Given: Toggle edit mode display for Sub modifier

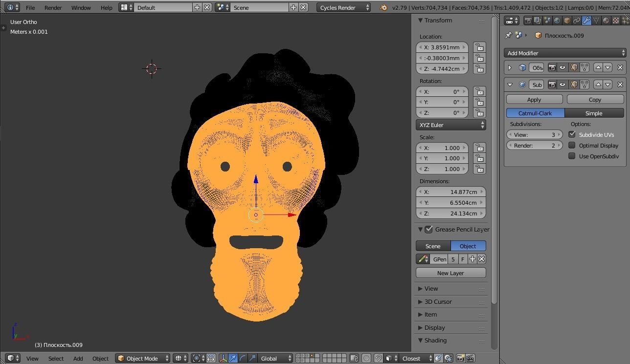Looking at the screenshot, I should (574, 85).
